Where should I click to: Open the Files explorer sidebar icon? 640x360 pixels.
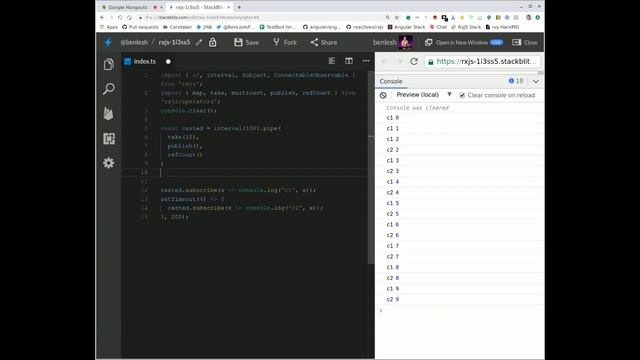point(109,64)
